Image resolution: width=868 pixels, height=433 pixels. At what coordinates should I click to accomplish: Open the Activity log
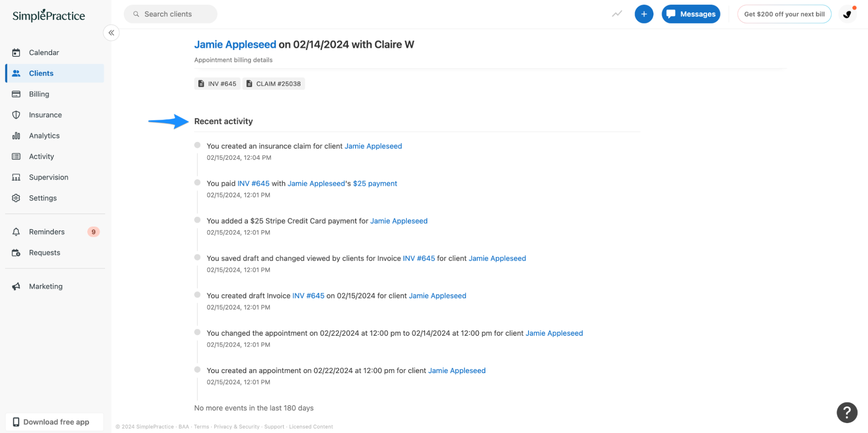point(41,156)
